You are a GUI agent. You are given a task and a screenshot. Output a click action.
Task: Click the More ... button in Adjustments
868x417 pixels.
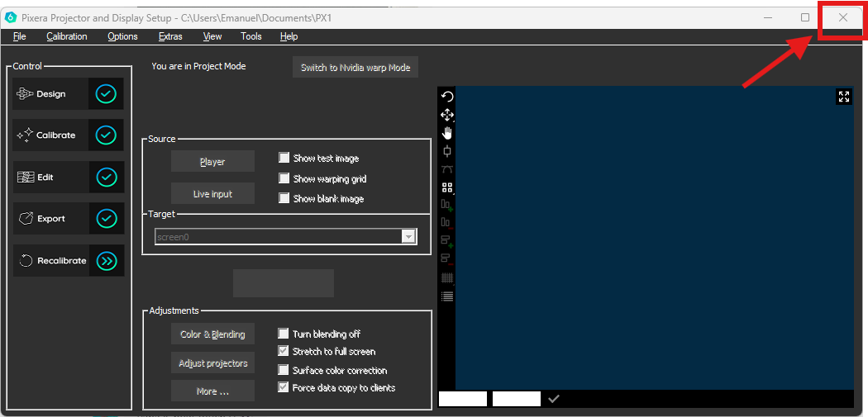point(212,391)
